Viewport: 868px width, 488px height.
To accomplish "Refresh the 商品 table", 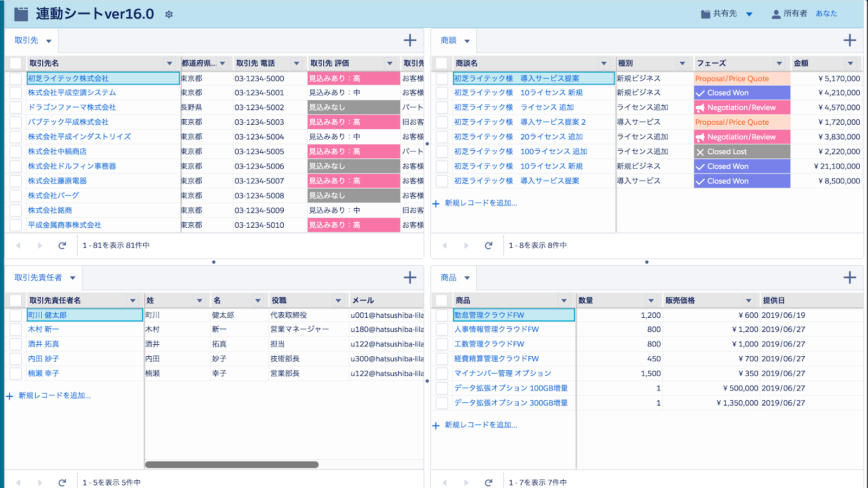I will (489, 481).
